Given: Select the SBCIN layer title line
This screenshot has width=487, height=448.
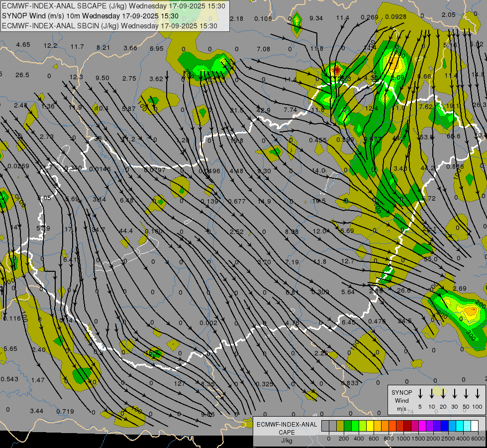Looking at the screenshot, I should [x=109, y=25].
